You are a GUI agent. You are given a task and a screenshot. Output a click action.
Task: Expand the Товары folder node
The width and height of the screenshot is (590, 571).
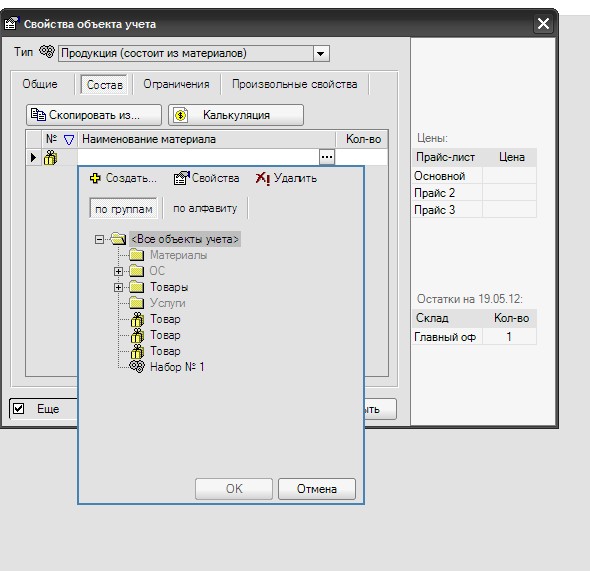pyautogui.click(x=118, y=287)
